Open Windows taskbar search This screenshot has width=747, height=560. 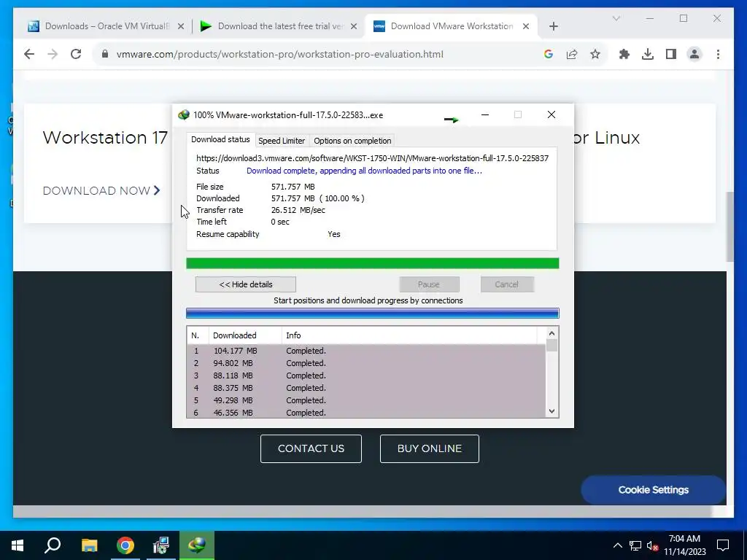tap(53, 545)
